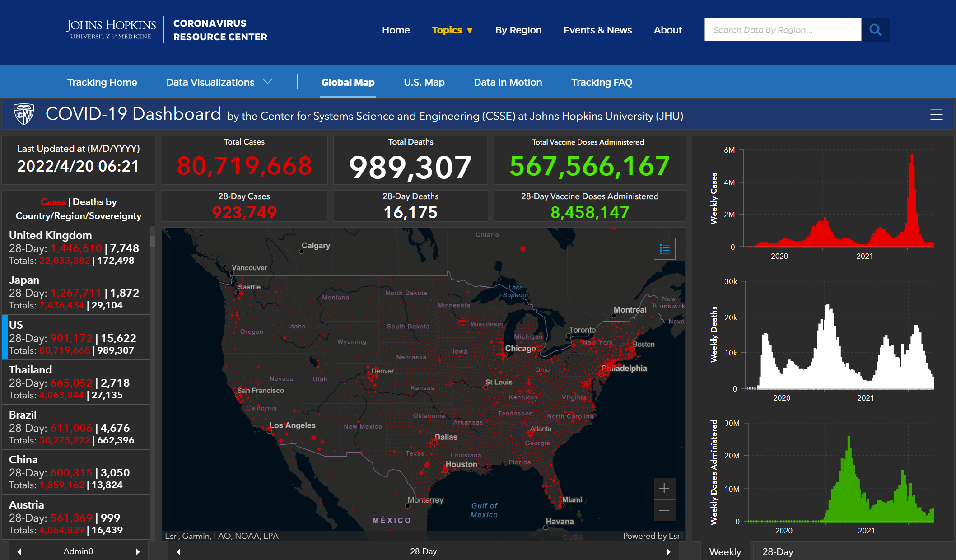
Task: Switch charts to 28-Day view
Action: [x=777, y=551]
